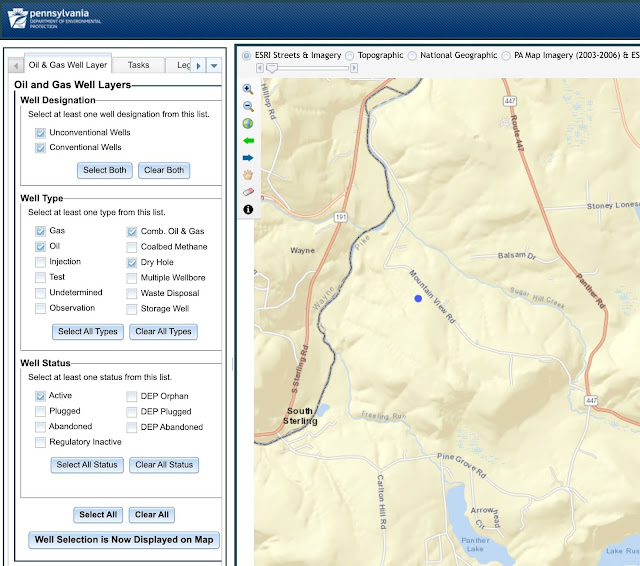Check Abandoned well status
Viewport: 640px width, 566px height.
40,427
